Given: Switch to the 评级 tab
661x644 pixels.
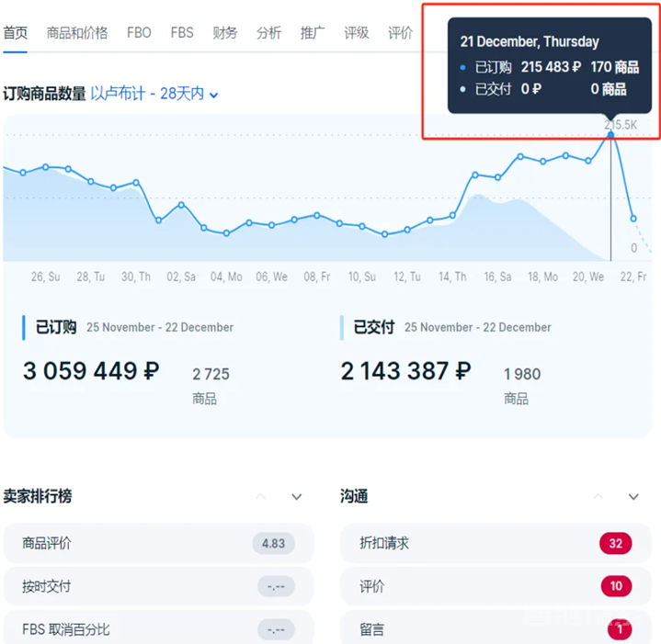Looking at the screenshot, I should (x=357, y=33).
